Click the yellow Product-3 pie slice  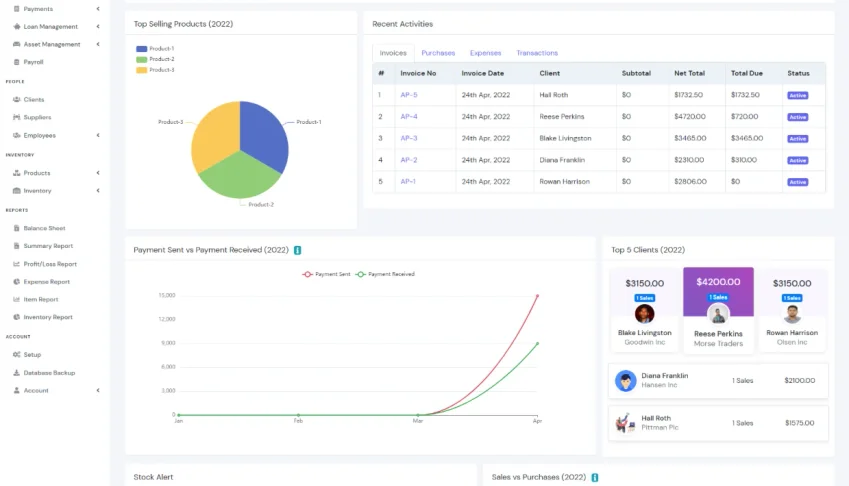pyautogui.click(x=214, y=135)
